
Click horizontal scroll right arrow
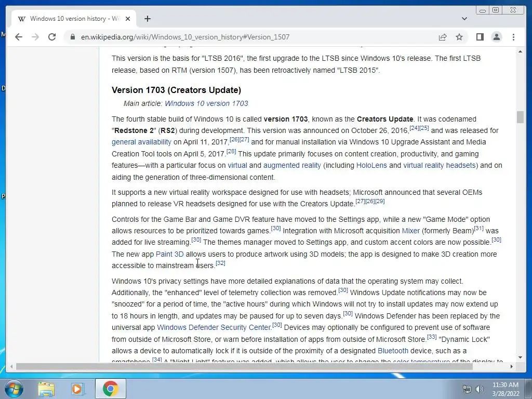[512, 366]
